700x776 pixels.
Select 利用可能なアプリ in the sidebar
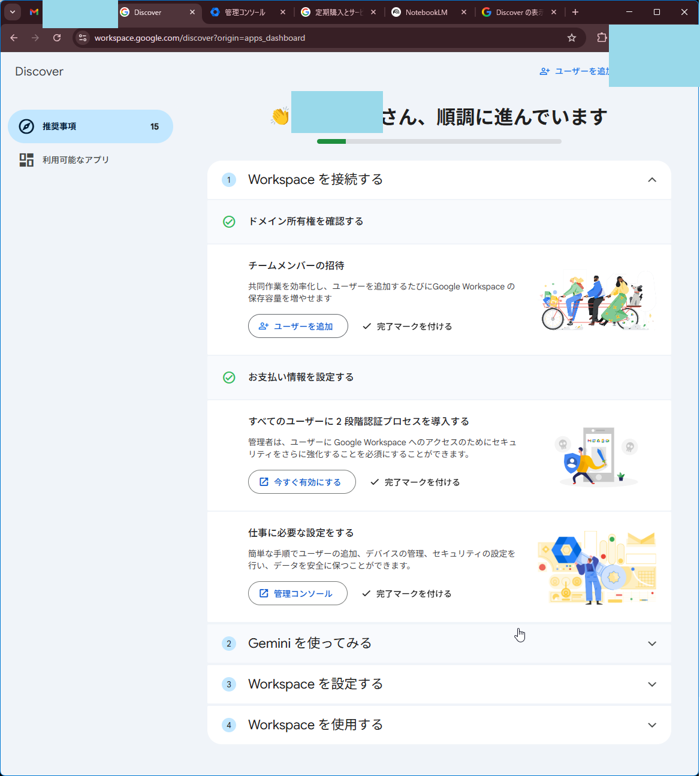click(76, 160)
